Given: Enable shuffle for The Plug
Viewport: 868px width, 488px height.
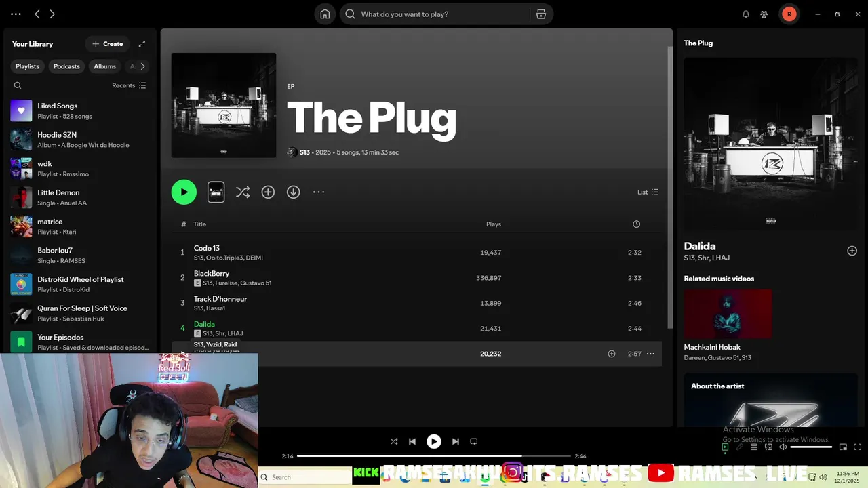Looking at the screenshot, I should pos(242,192).
